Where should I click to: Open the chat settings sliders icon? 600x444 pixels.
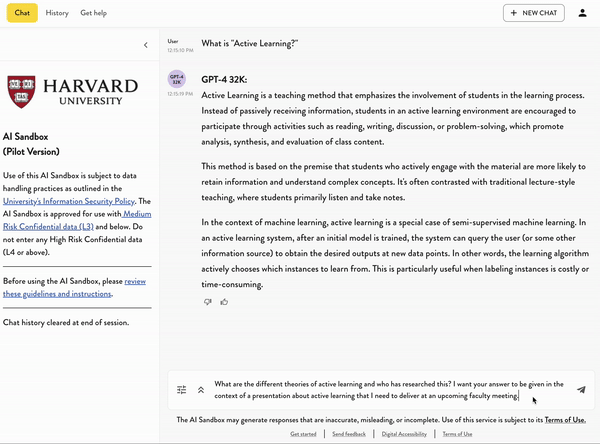pos(182,390)
